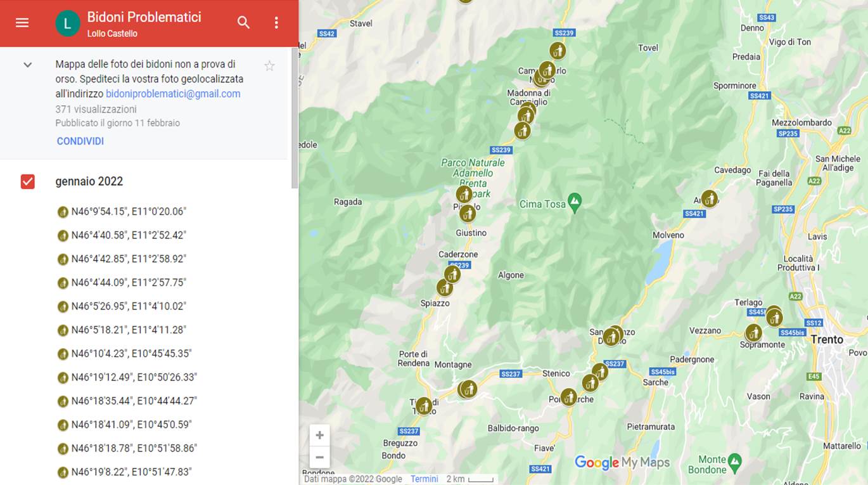Click the bin marker near Terlago

point(774,316)
